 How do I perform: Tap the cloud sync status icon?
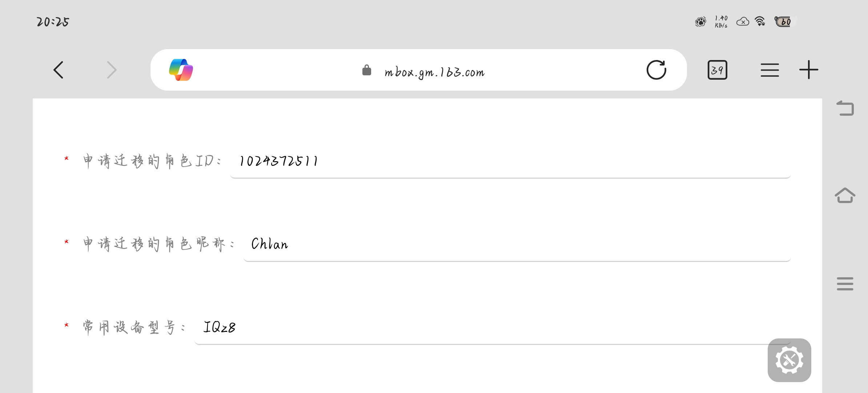(x=743, y=22)
